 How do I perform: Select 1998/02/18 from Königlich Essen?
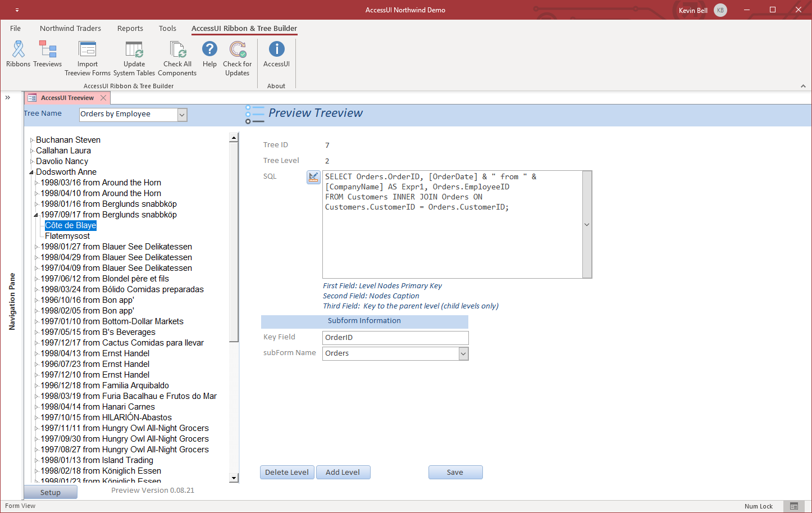(101, 471)
